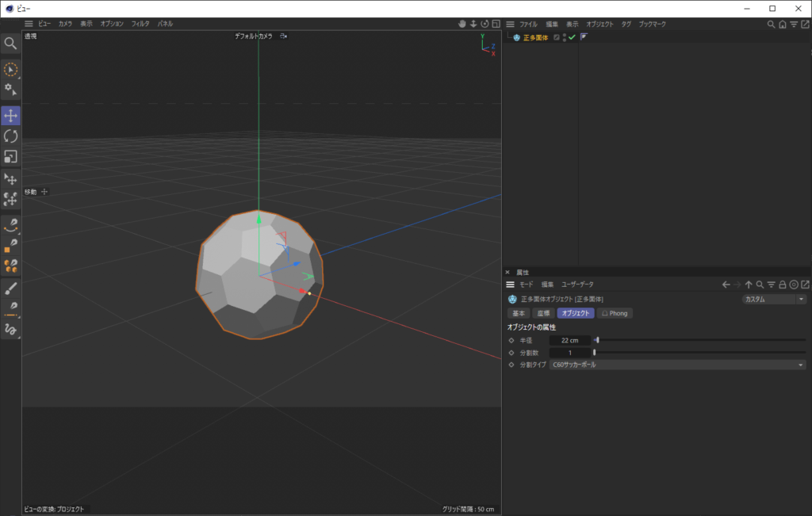Switch to the Phong tab
The image size is (812, 516).
coord(615,313)
